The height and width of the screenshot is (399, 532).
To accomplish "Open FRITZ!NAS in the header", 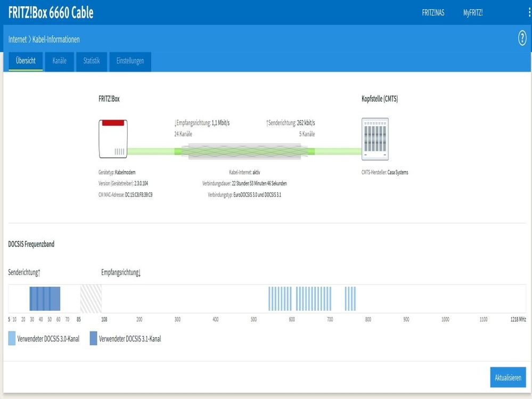I will pyautogui.click(x=433, y=13).
